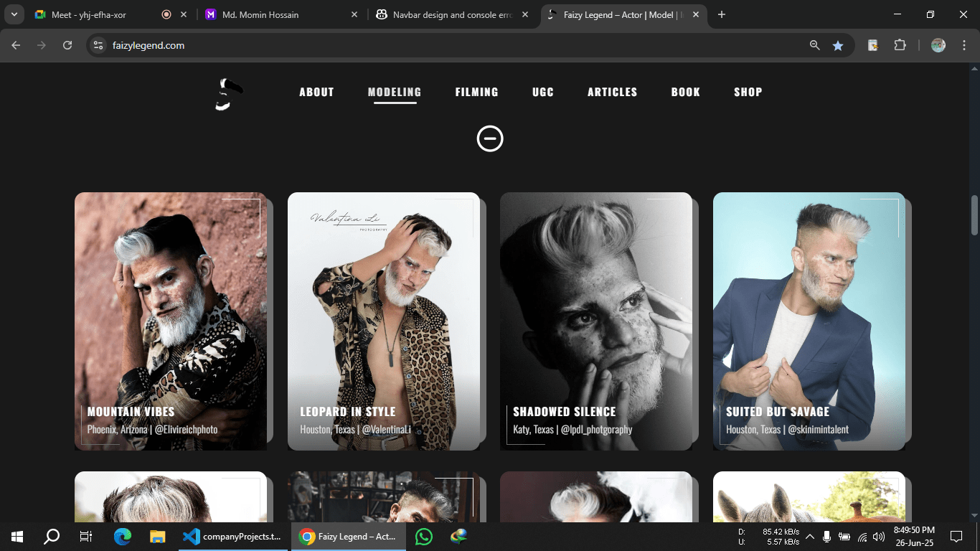Screen dimensions: 980x551
Task: Go back using the browser back arrow
Action: click(16, 45)
